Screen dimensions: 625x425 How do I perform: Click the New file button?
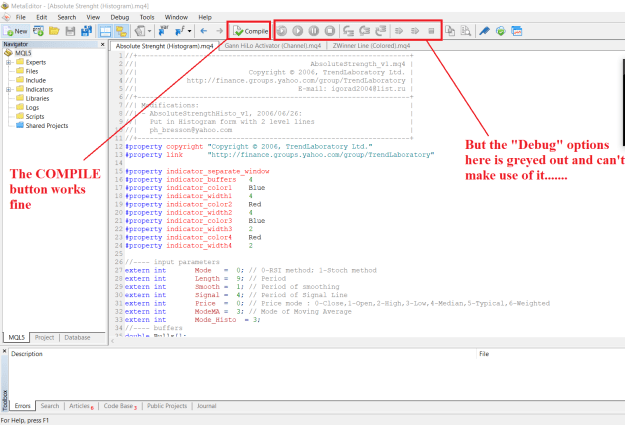coord(16,31)
